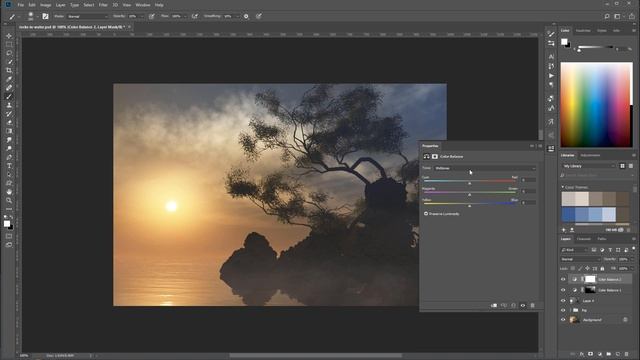
Task: Select the Lasso tool
Action: 9,53
